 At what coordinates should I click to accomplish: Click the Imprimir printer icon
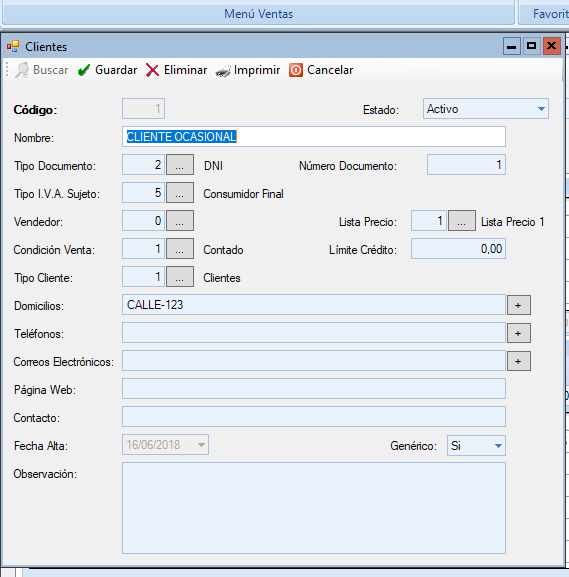pyautogui.click(x=223, y=70)
